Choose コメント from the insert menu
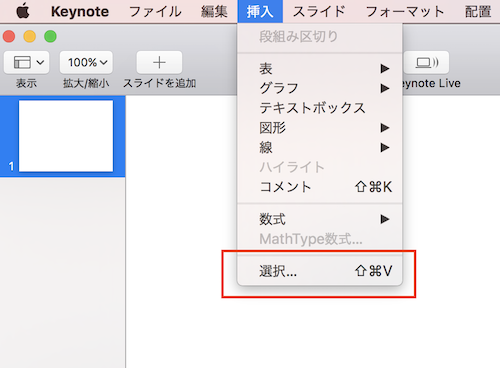The width and height of the screenshot is (500, 368). 320,187
